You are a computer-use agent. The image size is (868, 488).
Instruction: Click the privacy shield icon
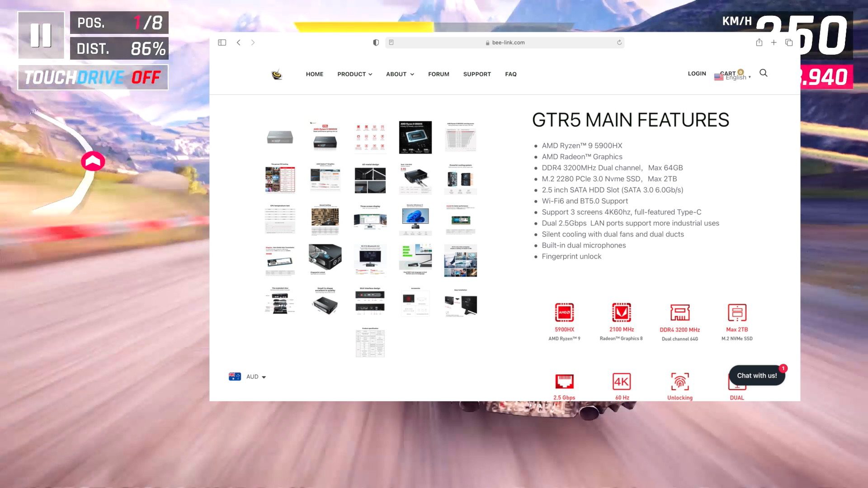point(376,42)
